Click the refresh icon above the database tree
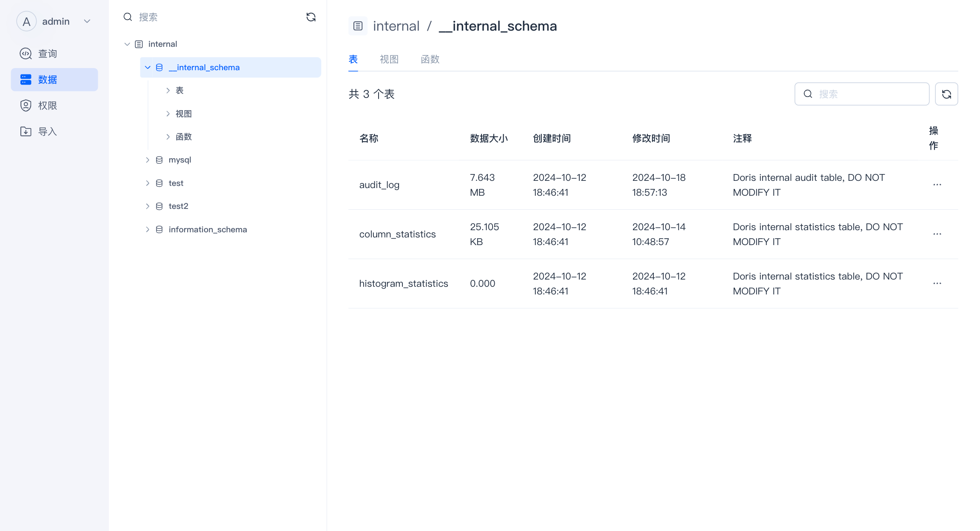 311,17
